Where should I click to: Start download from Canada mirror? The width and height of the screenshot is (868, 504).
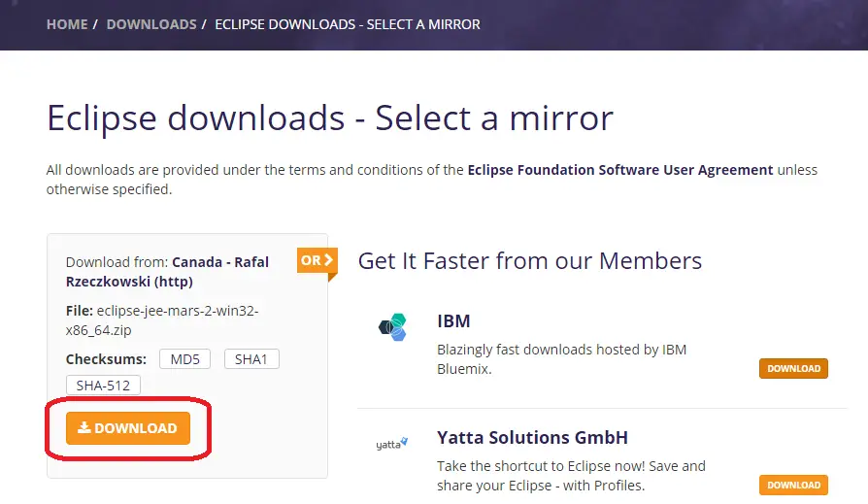(128, 428)
